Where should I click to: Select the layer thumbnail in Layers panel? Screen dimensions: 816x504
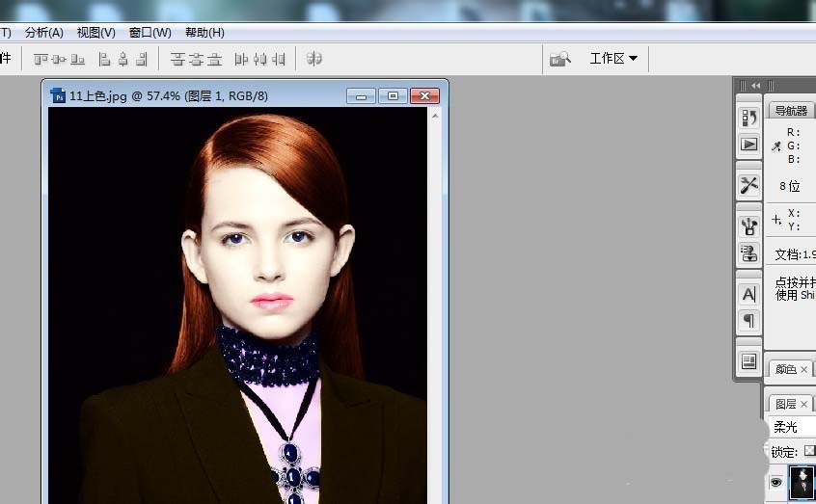pos(802,482)
